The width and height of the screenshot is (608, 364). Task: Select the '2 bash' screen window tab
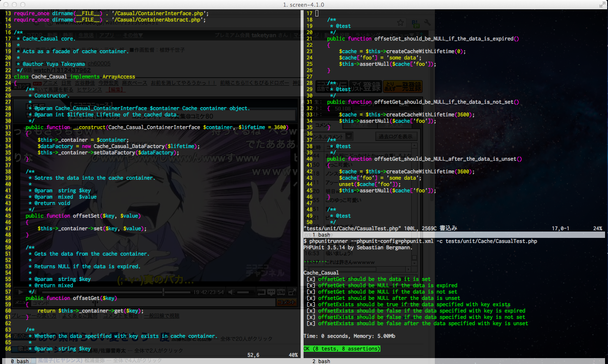click(321, 361)
